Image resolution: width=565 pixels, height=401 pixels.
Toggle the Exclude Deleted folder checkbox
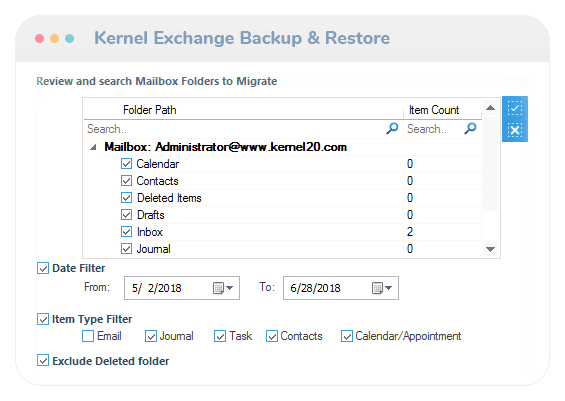tap(43, 360)
